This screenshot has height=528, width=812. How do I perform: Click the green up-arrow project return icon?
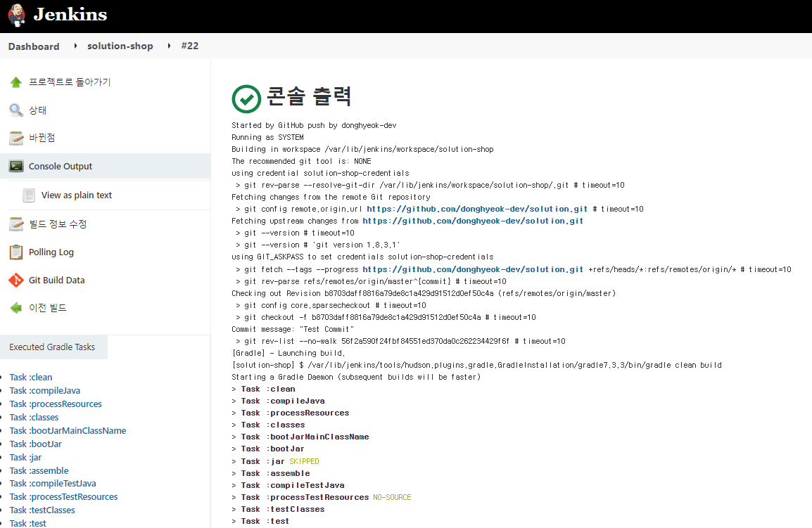pos(16,82)
